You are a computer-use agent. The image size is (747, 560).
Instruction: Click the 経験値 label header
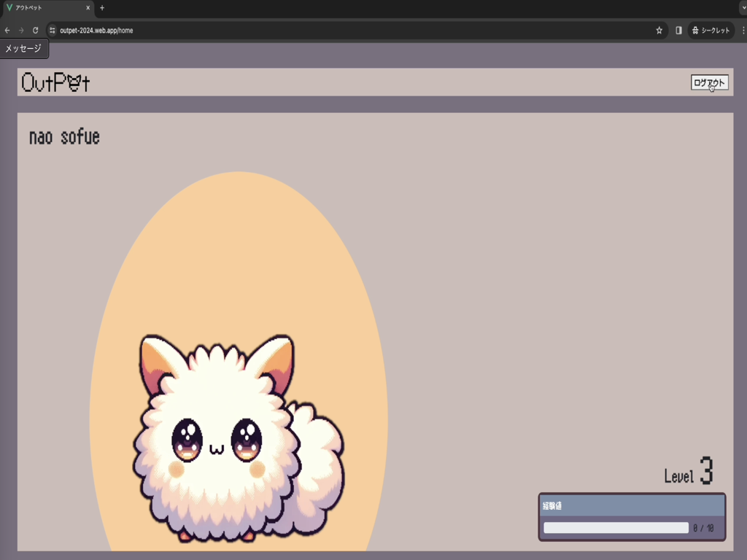(552, 506)
